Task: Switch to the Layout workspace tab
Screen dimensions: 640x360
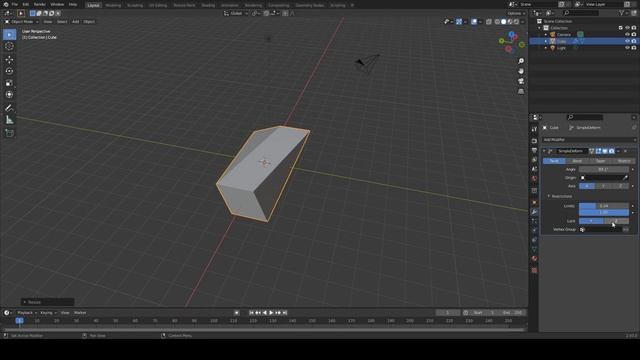Action: tap(93, 5)
